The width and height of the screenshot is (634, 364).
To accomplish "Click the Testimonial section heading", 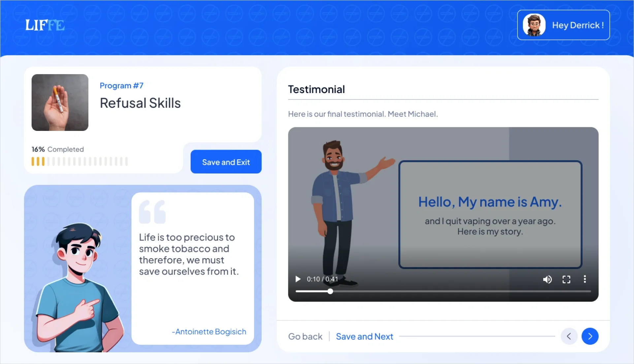I will click(316, 89).
